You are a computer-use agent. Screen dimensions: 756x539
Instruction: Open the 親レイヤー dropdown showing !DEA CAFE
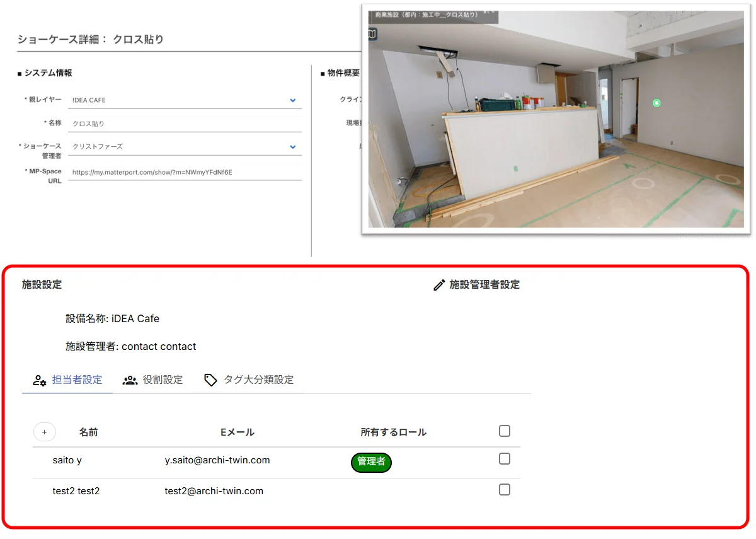point(292,100)
